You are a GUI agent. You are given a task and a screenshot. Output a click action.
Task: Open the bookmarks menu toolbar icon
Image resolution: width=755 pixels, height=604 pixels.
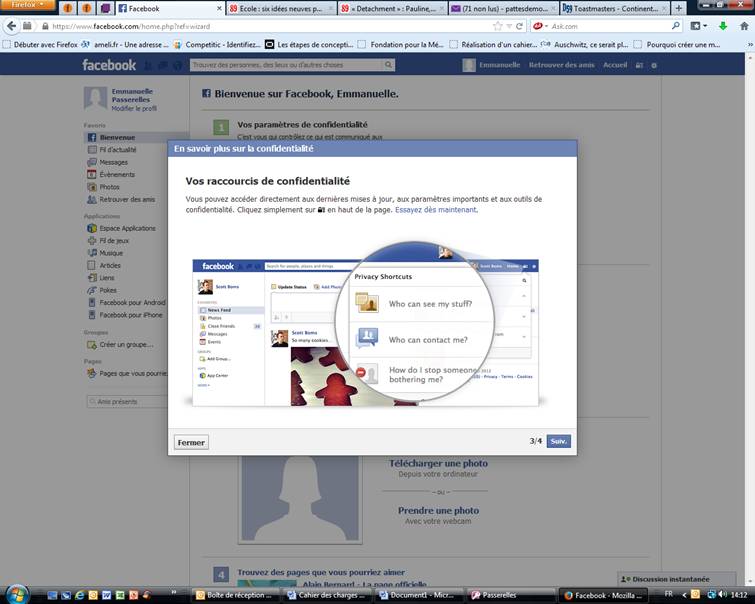click(698, 26)
